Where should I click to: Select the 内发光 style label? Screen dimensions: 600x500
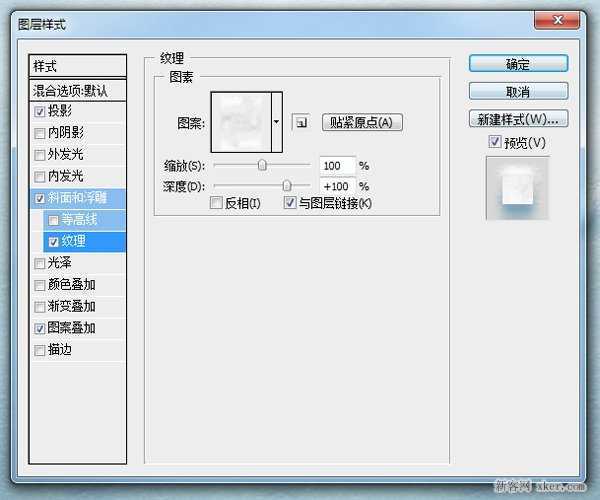tap(65, 176)
